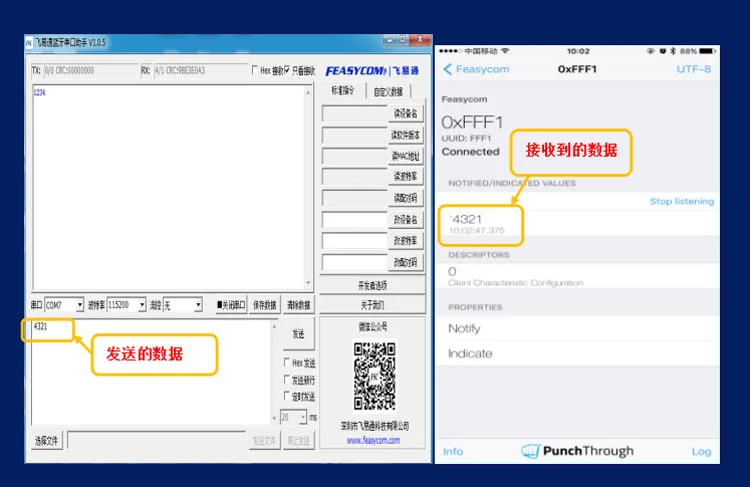
Task: Tap the Notify property row
Action: point(577,329)
